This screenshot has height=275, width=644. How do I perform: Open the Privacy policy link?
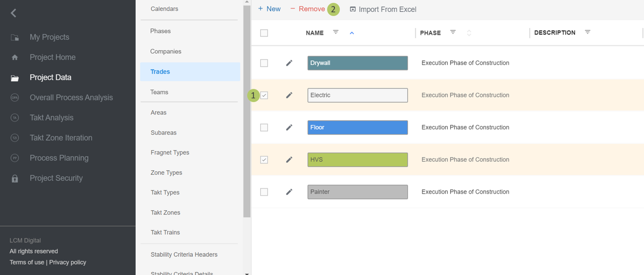point(68,262)
